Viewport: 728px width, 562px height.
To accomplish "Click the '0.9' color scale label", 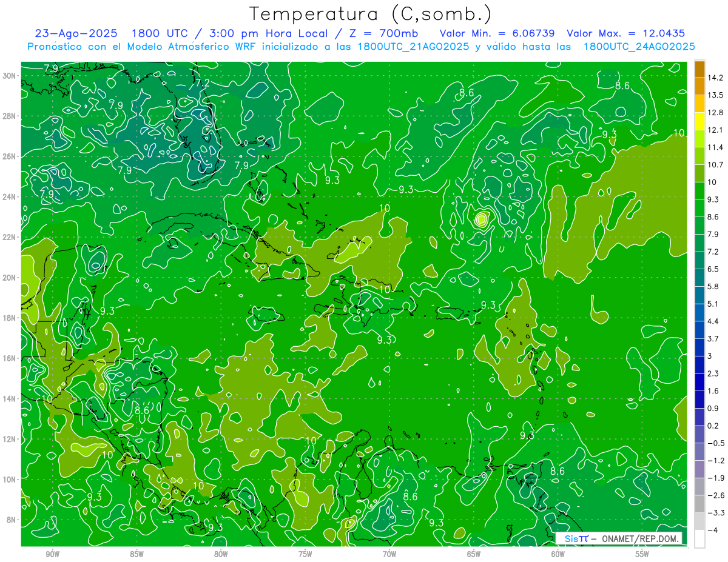I will [713, 408].
